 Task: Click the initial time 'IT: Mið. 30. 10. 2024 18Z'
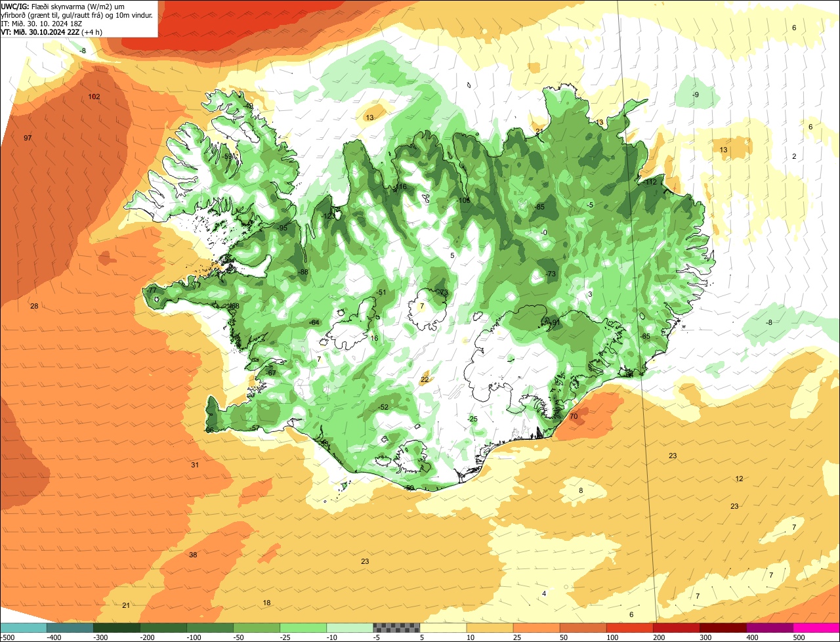41,23
